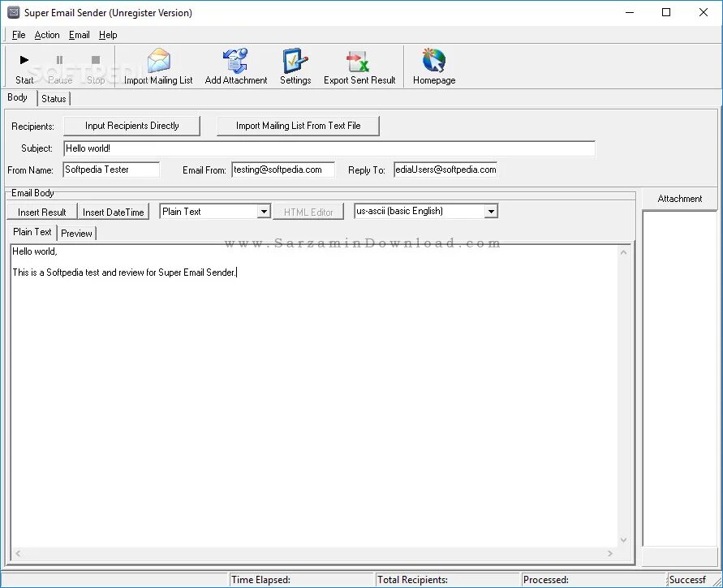Image resolution: width=723 pixels, height=588 pixels.
Task: Click the horizontal scrollbar left arrow
Action: pos(18,553)
